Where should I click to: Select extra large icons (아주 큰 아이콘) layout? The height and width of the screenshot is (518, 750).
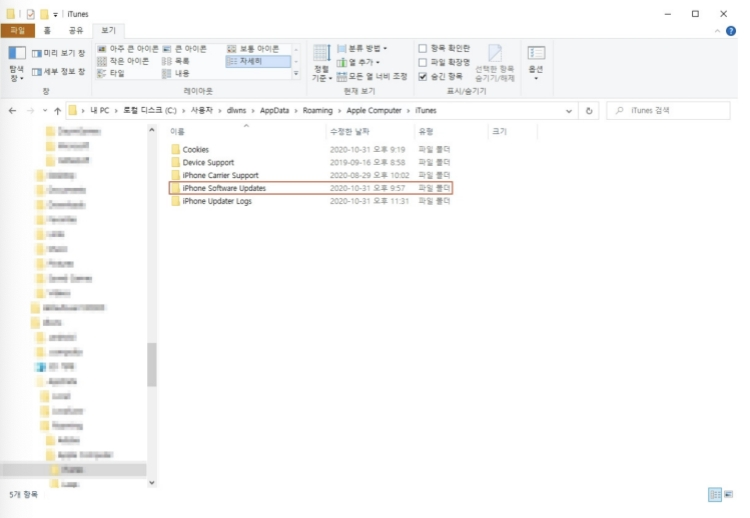point(128,49)
